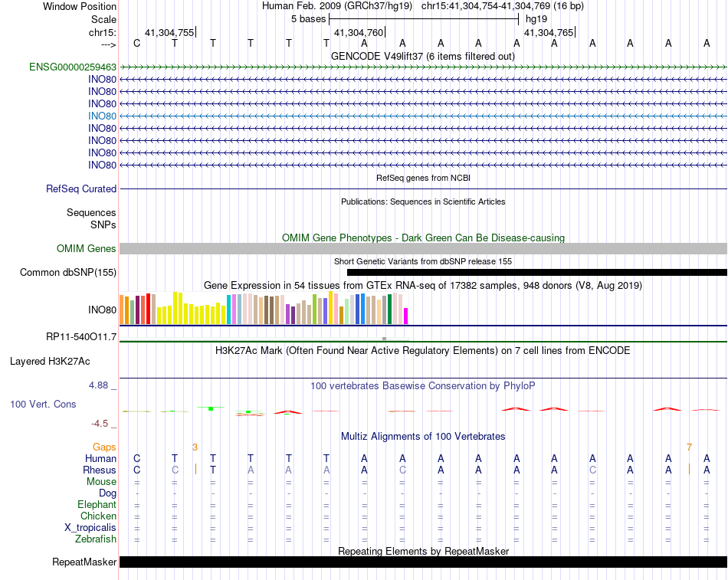
Task: Click the orange Gaps label
Action: click(104, 447)
